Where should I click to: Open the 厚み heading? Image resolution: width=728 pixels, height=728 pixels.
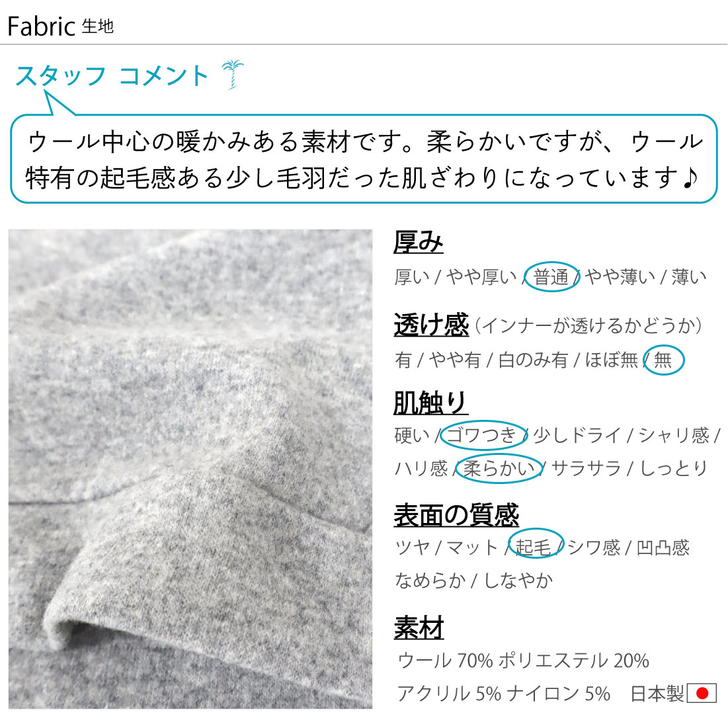(x=419, y=242)
